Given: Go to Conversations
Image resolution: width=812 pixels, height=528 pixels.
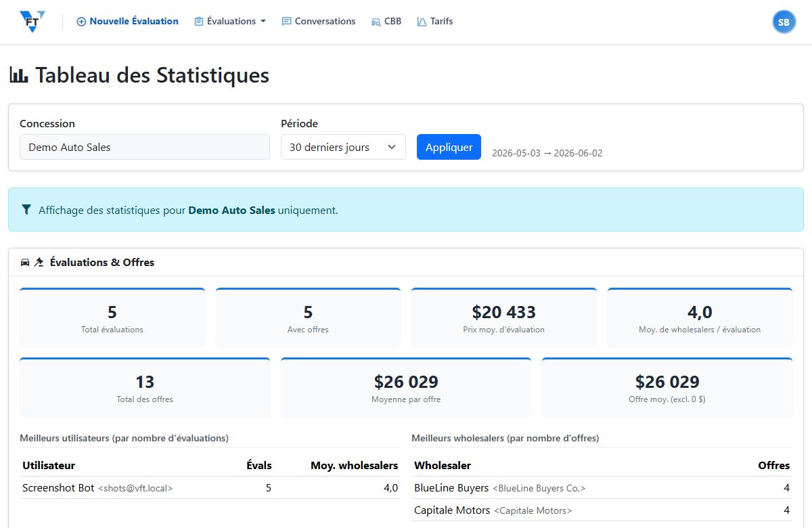Looking at the screenshot, I should (319, 22).
